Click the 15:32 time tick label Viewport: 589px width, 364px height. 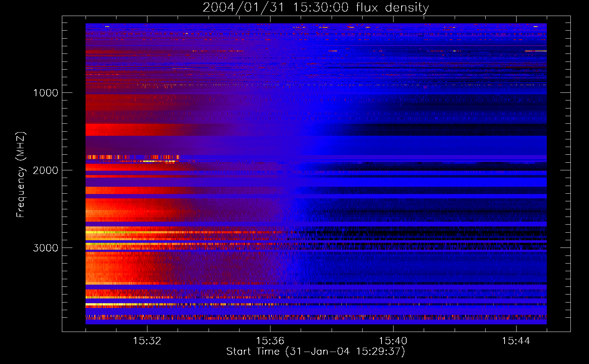coord(147,341)
